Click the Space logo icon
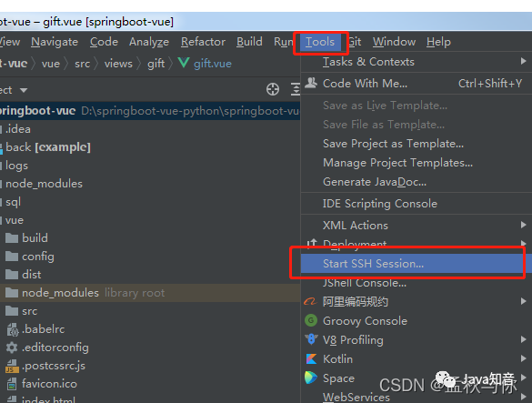The width and height of the screenshot is (532, 403). click(310, 378)
